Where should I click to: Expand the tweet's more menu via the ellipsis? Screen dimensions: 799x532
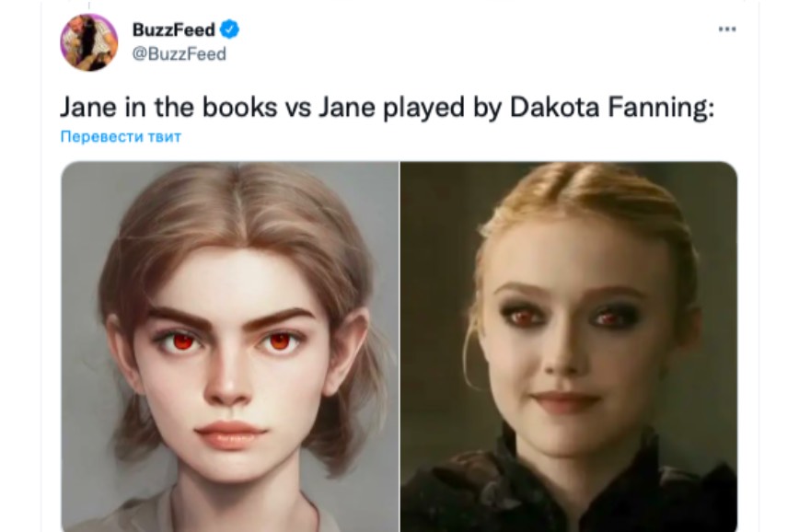(726, 29)
